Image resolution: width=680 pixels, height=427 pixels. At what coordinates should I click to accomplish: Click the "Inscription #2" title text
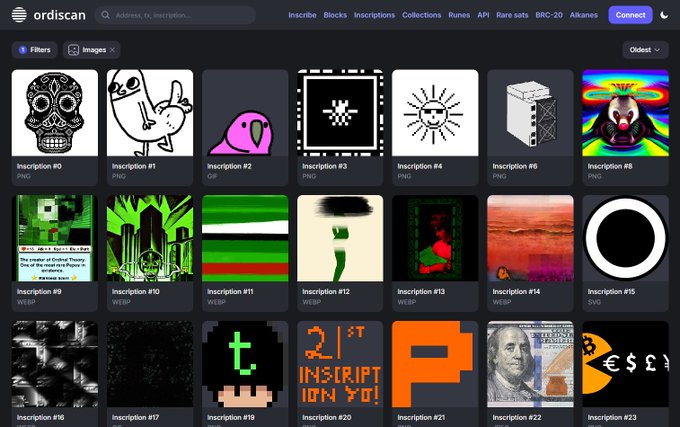click(229, 166)
